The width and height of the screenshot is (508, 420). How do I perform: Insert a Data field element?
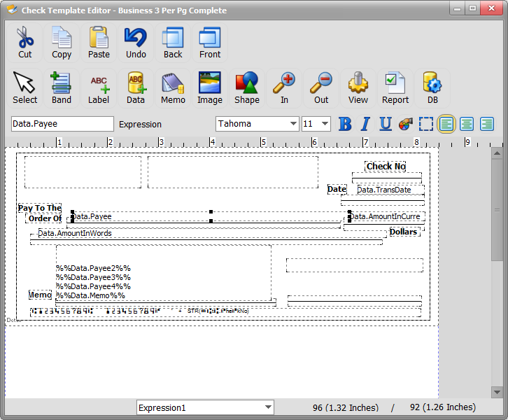point(136,87)
